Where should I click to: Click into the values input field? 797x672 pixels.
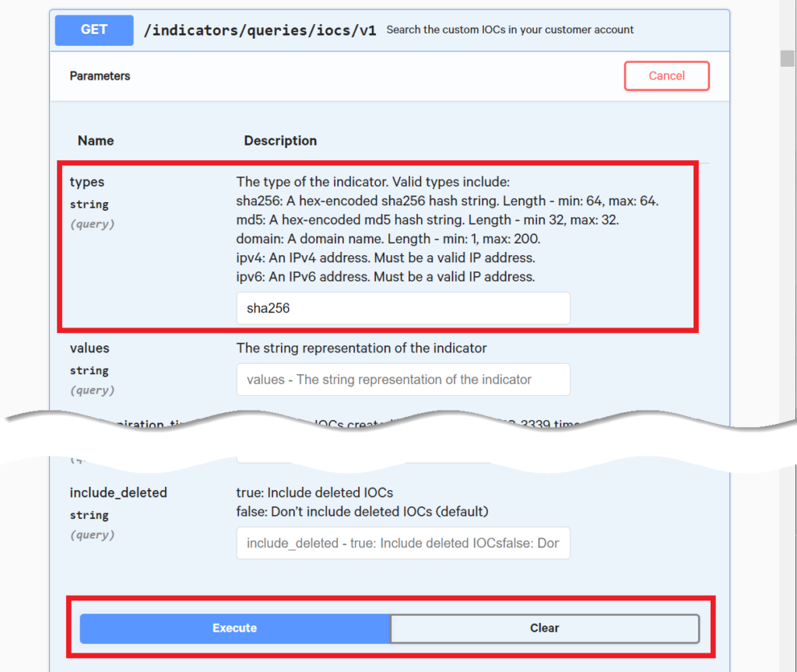point(403,380)
